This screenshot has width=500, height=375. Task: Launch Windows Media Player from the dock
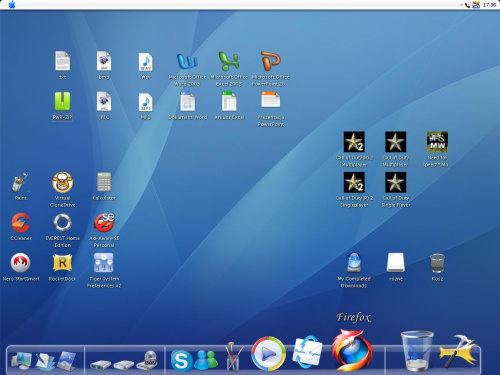pyautogui.click(x=269, y=353)
